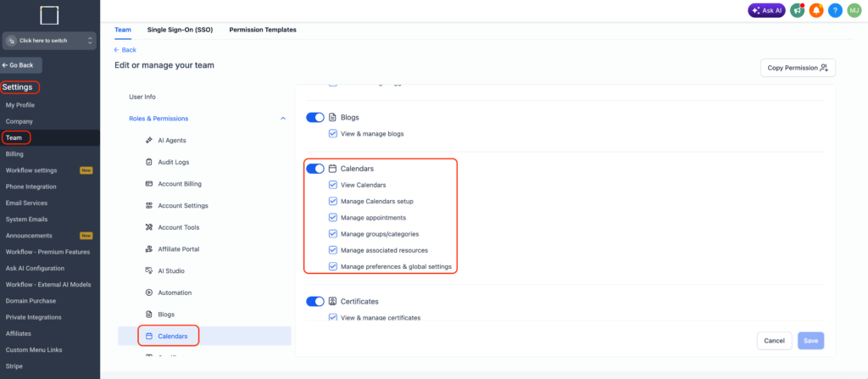Toggle off the Certificates switch

pyautogui.click(x=315, y=302)
